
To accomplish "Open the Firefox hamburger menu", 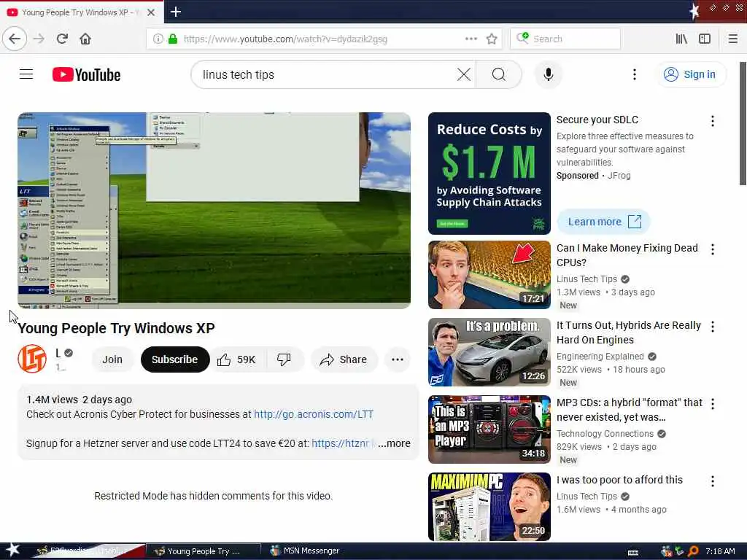I will click(x=733, y=39).
